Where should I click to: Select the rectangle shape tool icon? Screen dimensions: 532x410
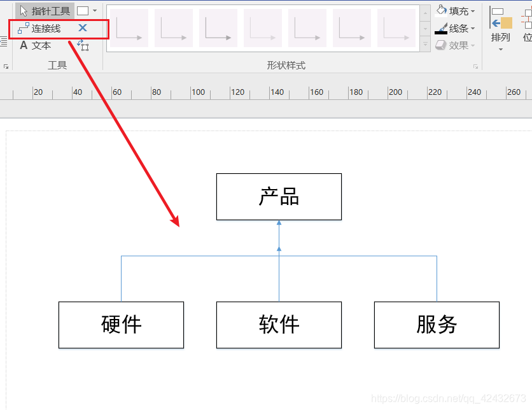(x=83, y=11)
